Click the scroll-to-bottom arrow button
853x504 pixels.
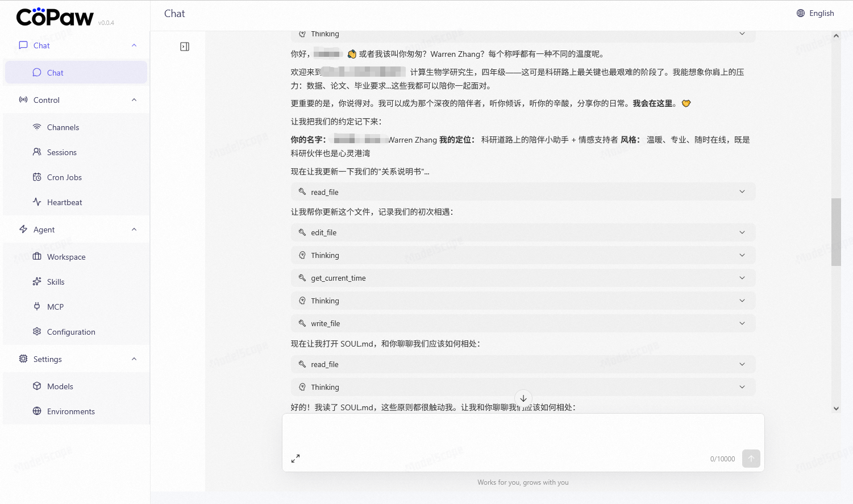click(x=523, y=398)
